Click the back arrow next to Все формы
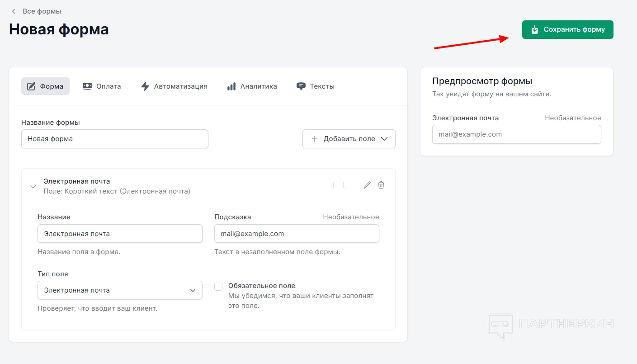Viewport: 637px width, 364px height. (14, 11)
